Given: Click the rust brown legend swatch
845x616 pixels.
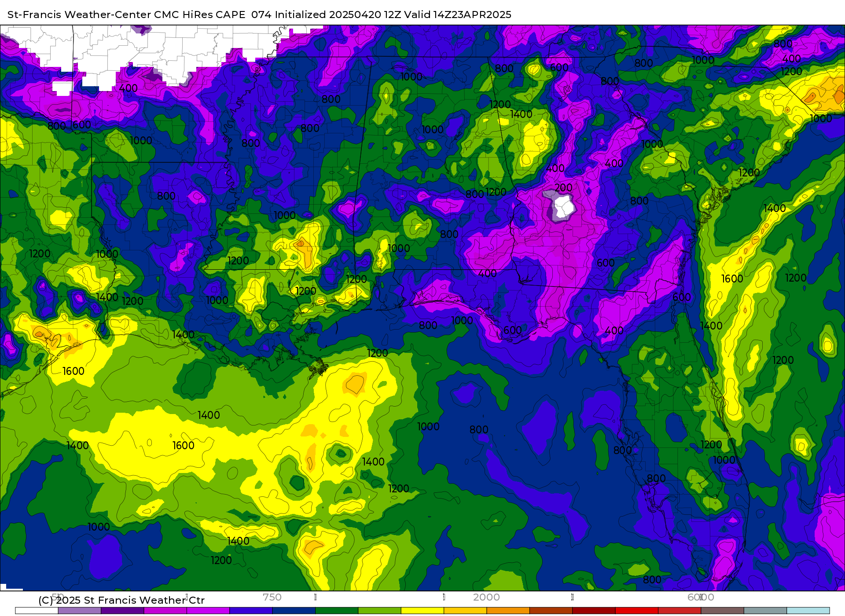Looking at the screenshot, I should pos(551,611).
